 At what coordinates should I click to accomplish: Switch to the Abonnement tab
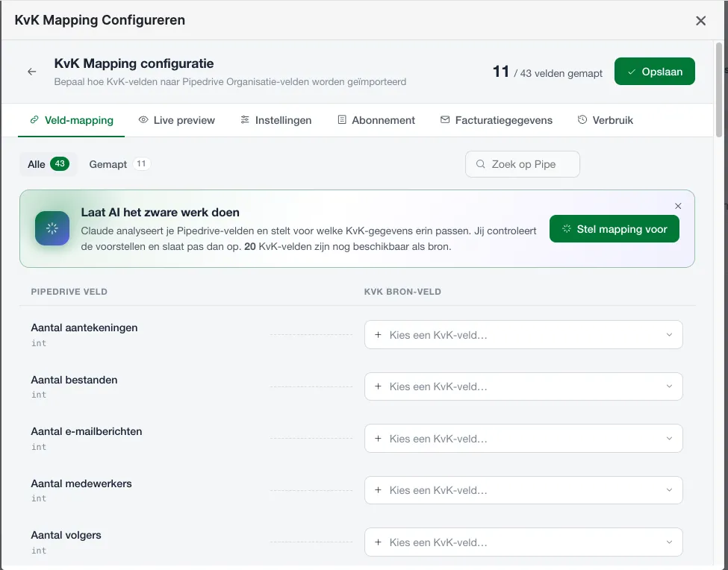click(376, 120)
